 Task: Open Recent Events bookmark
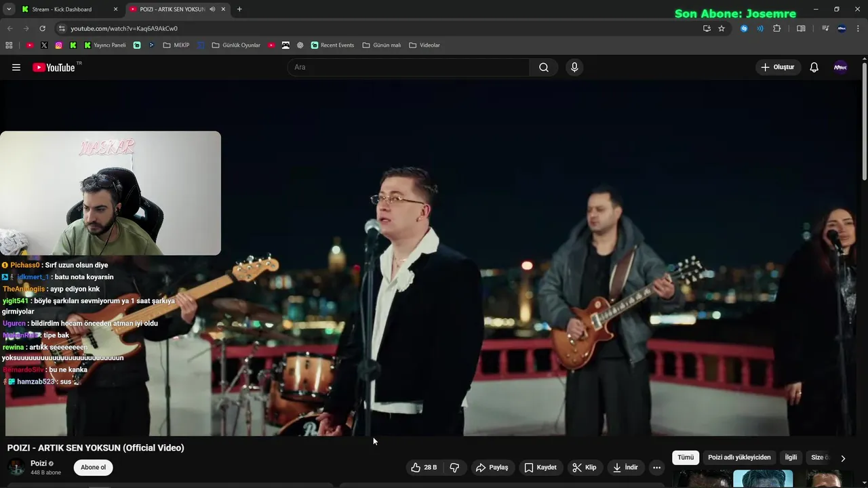332,45
